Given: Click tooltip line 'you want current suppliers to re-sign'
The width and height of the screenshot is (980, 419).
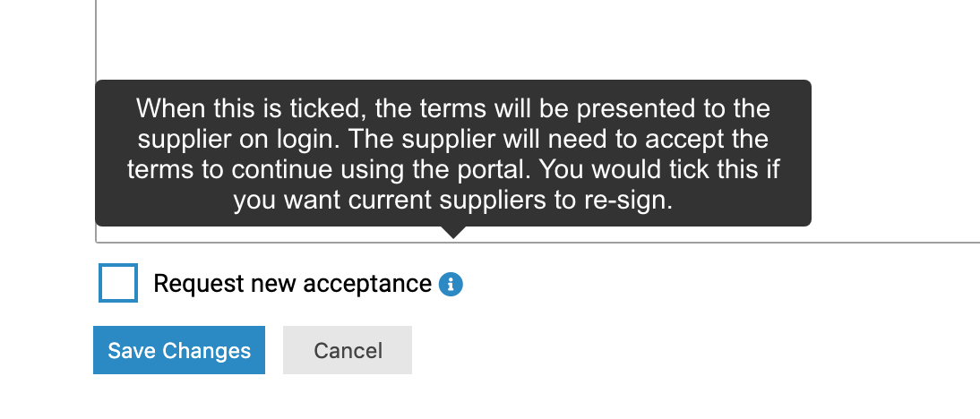Looking at the screenshot, I should 453,201.
